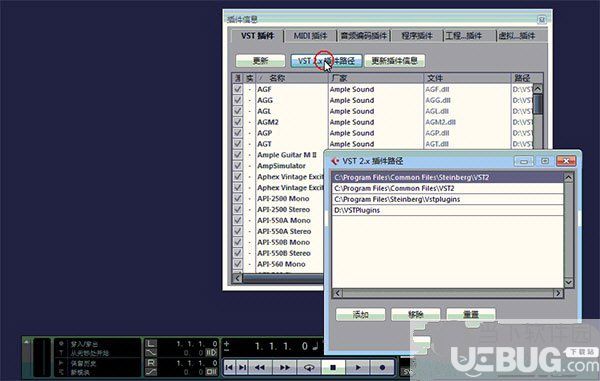Screen dimensions: 600x381
Task: Uncheck the AGF plugin checkbox
Action: 238,89
